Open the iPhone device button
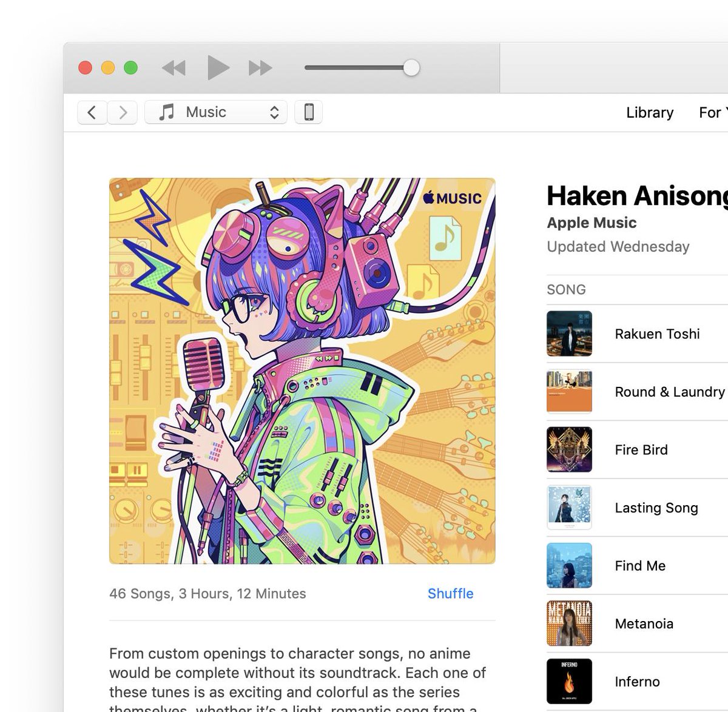728x712 pixels. [308, 112]
